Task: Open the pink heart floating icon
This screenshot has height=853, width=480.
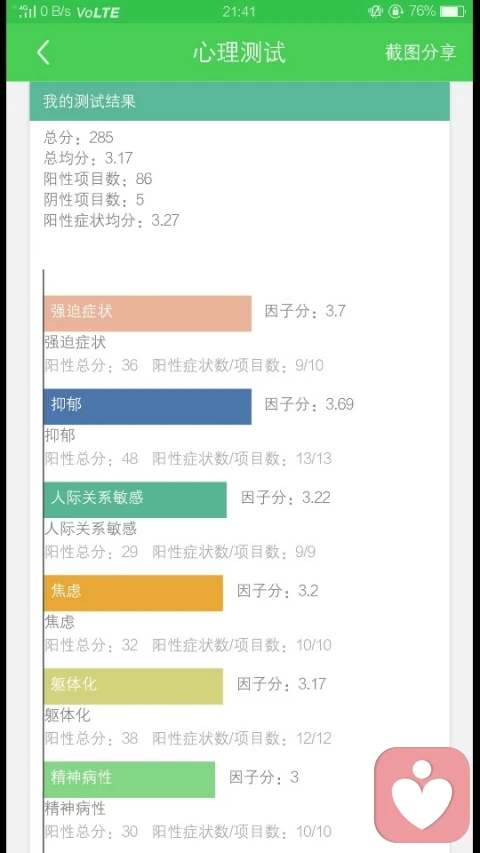Action: tap(422, 794)
